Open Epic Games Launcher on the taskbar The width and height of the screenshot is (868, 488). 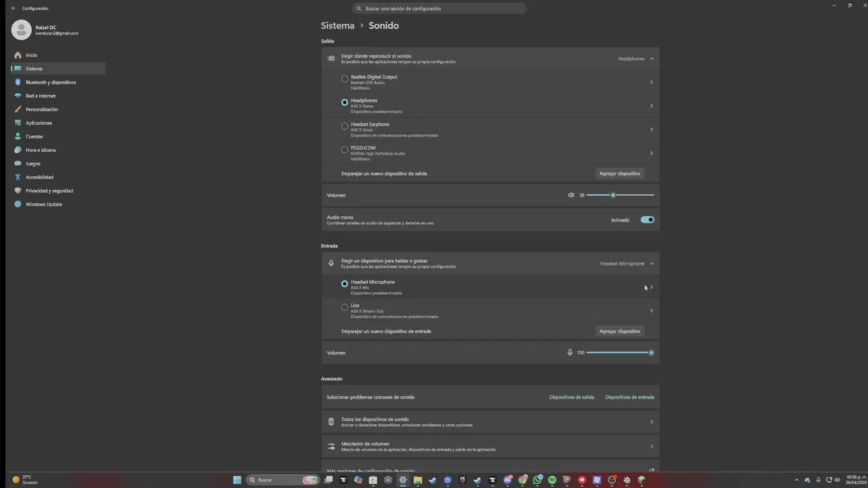click(x=462, y=480)
